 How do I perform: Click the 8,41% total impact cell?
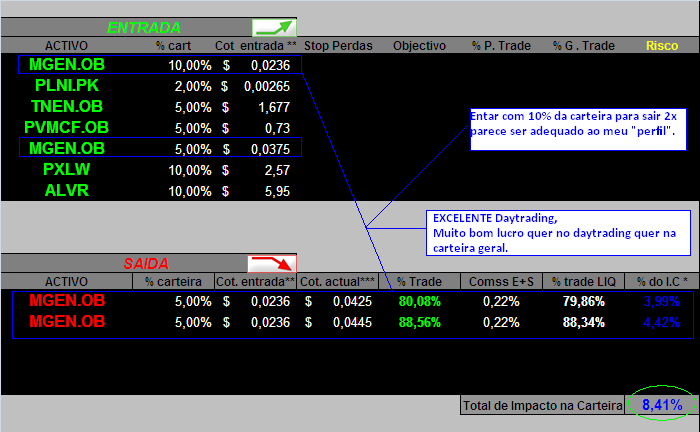662,405
